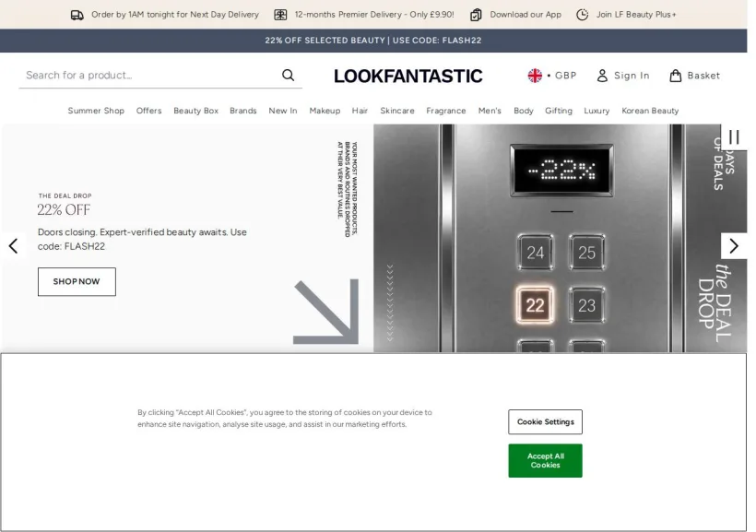Open the New In menu
The image size is (756, 532).
click(282, 111)
